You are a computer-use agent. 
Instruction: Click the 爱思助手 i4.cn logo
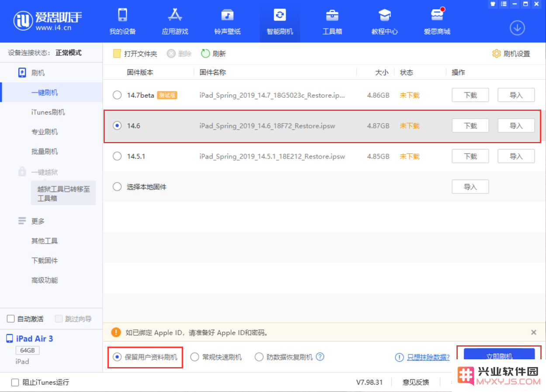tap(47, 21)
